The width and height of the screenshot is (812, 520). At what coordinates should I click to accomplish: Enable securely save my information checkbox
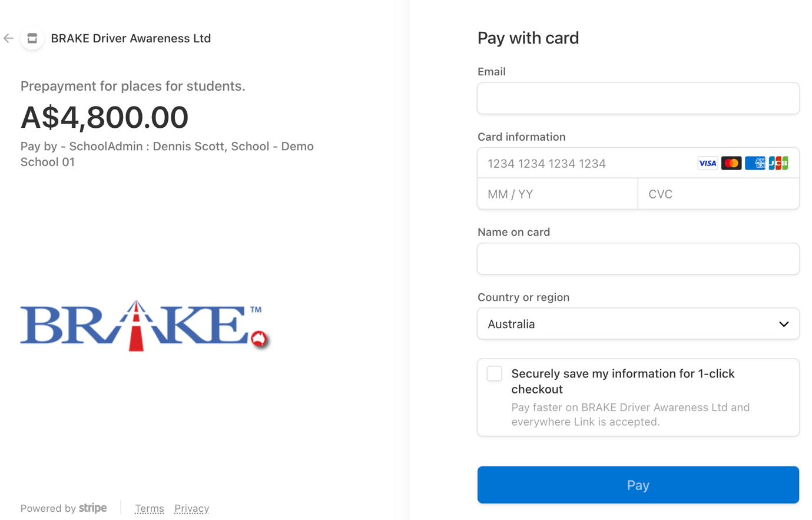[x=495, y=374]
